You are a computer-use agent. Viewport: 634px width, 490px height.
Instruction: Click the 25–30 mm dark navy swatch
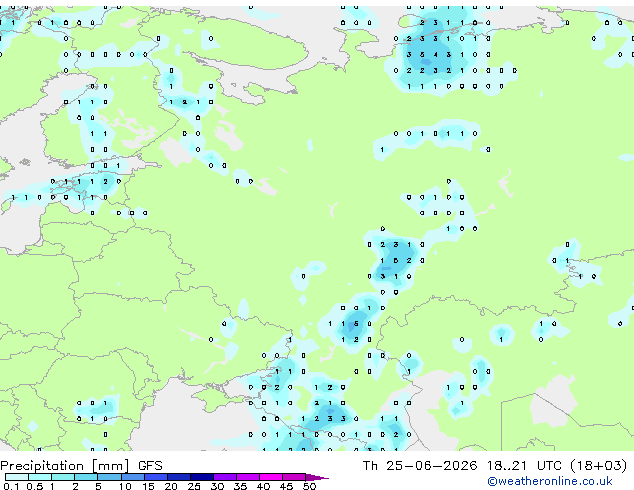click(x=202, y=477)
